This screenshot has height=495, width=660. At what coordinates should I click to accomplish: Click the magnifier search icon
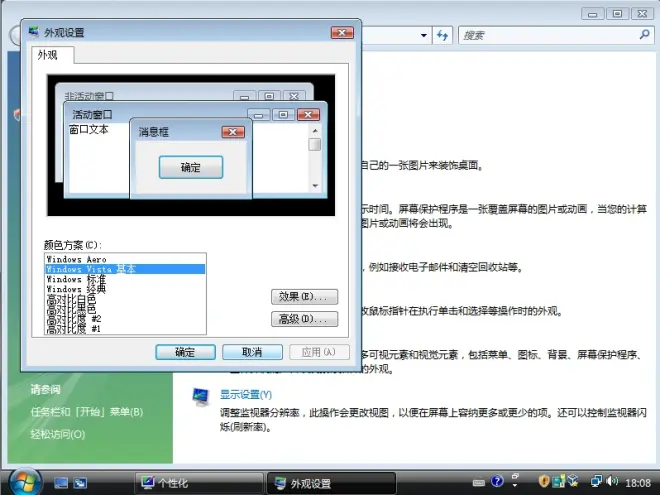pyautogui.click(x=639, y=35)
